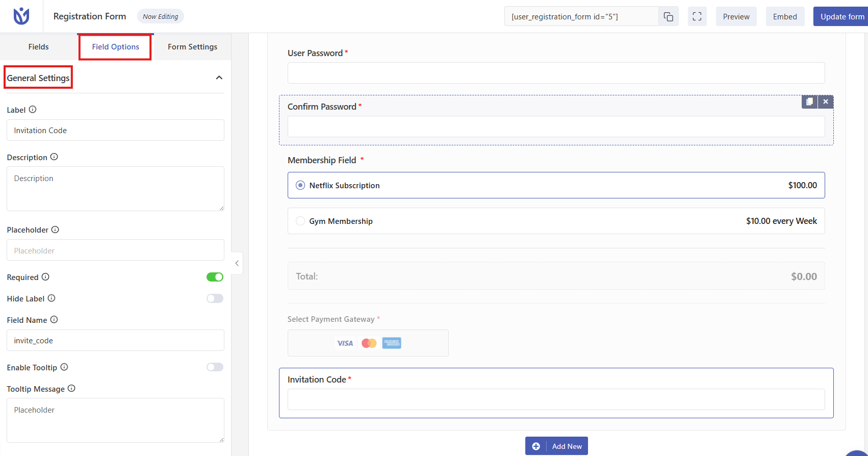Click the User Registration logo icon
868x456 pixels.
tap(21, 16)
